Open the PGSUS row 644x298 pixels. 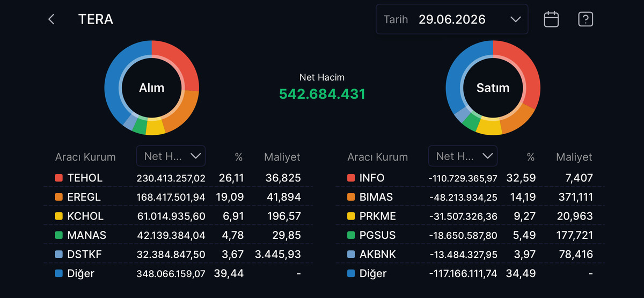coord(470,235)
